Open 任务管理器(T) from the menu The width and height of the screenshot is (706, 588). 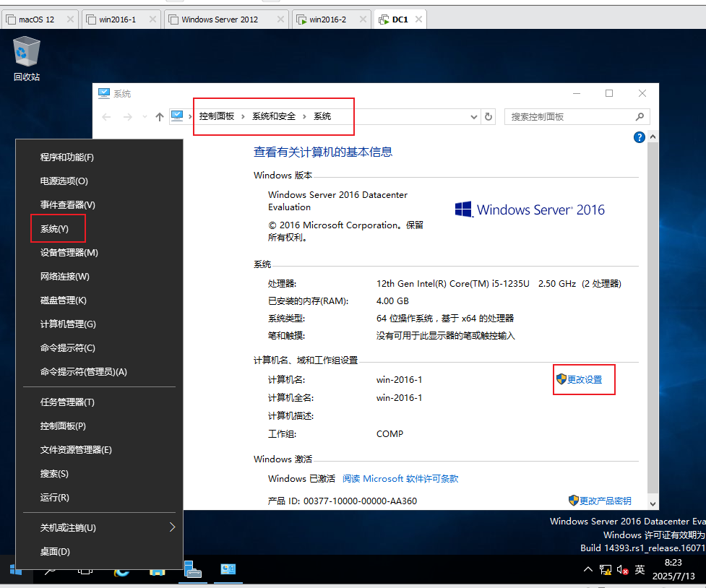(99, 402)
